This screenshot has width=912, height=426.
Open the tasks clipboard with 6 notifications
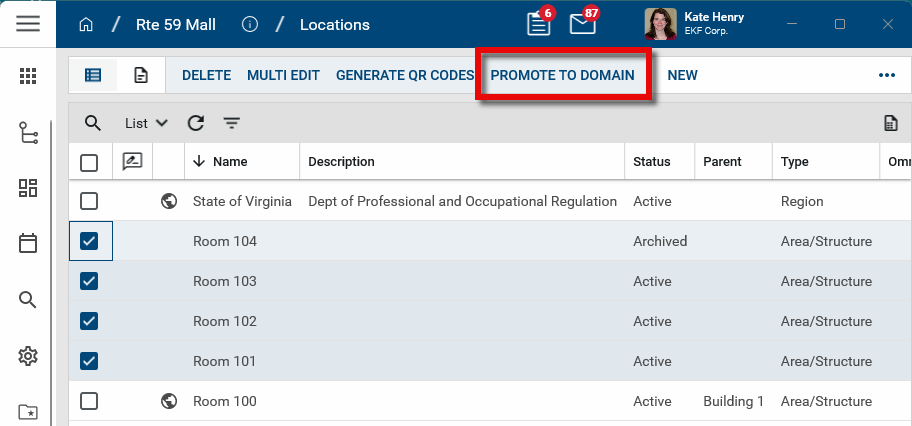tap(538, 24)
